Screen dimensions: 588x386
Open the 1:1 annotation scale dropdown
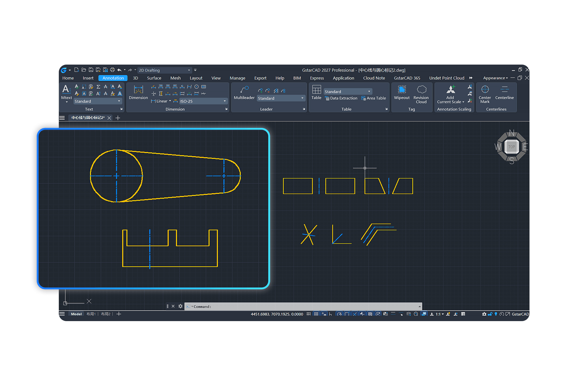pos(440,314)
